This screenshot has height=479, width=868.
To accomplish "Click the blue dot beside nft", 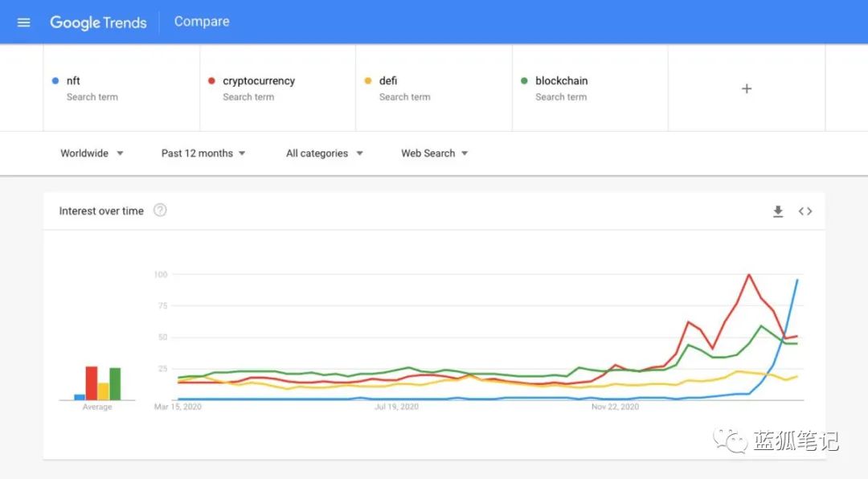I will (55, 81).
